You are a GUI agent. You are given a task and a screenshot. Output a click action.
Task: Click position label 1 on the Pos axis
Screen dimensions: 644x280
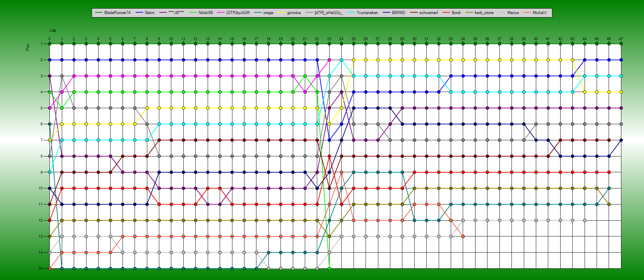tap(42, 44)
